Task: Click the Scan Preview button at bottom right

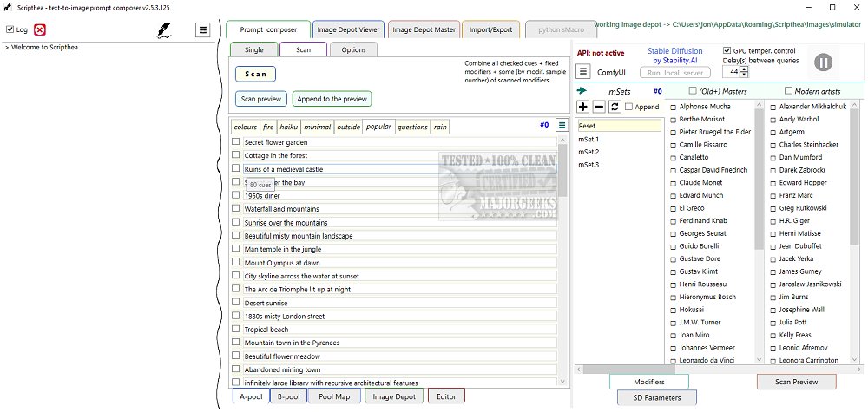Action: click(x=797, y=382)
